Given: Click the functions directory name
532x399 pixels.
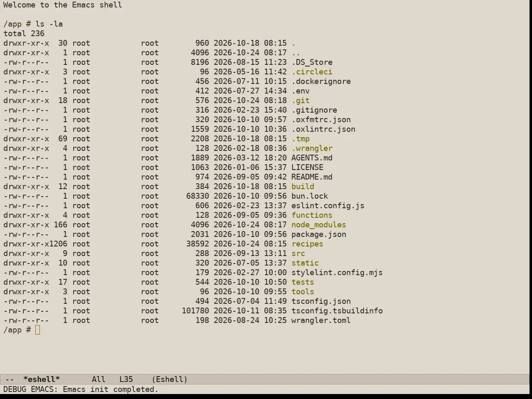Looking at the screenshot, I should [312, 215].
